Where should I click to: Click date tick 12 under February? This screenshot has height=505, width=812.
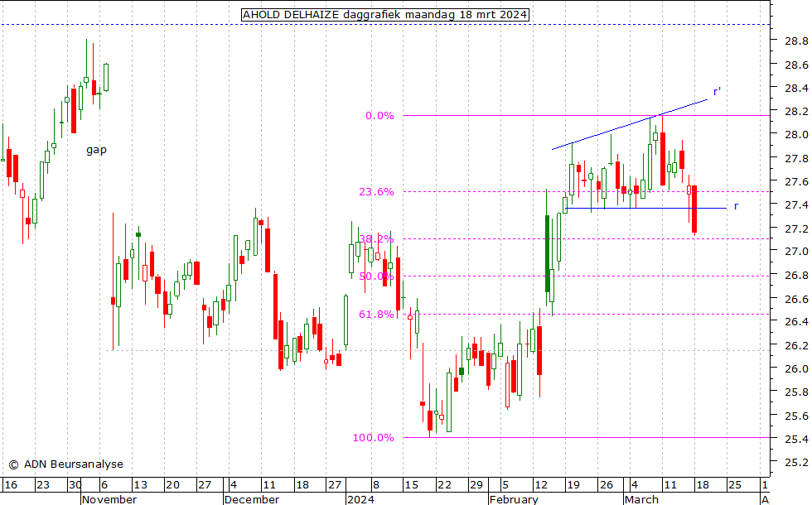coord(541,485)
